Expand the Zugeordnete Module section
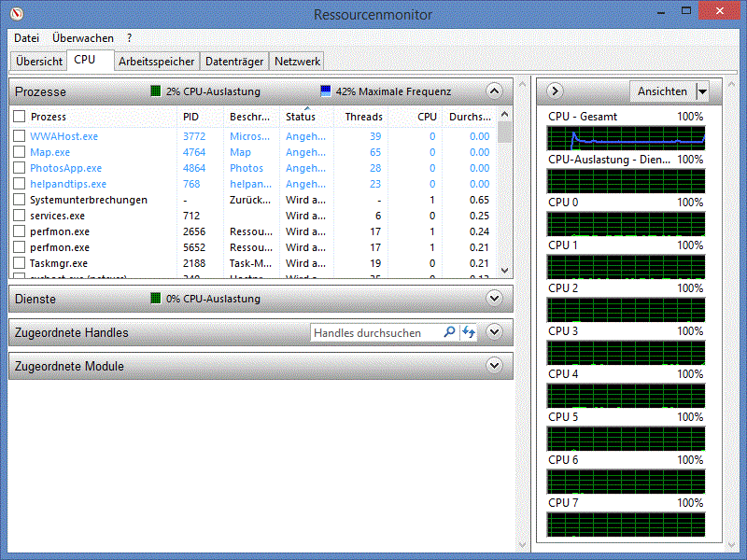Image resolution: width=747 pixels, height=560 pixels. 495,366
